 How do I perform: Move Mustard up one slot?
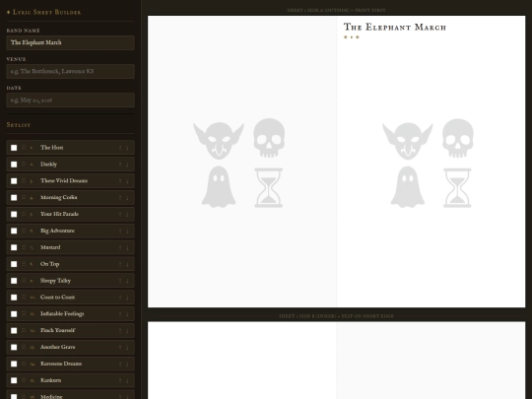[120, 247]
